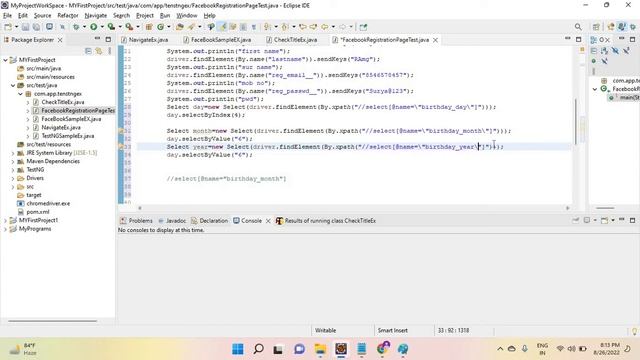Click the Next Annotation toolbar icon
The width and height of the screenshot is (640, 360).
click(x=267, y=27)
